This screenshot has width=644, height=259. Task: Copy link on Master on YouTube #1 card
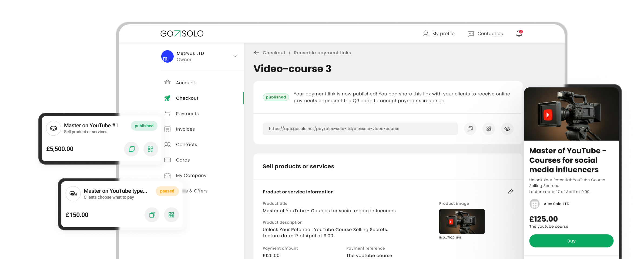(x=132, y=149)
